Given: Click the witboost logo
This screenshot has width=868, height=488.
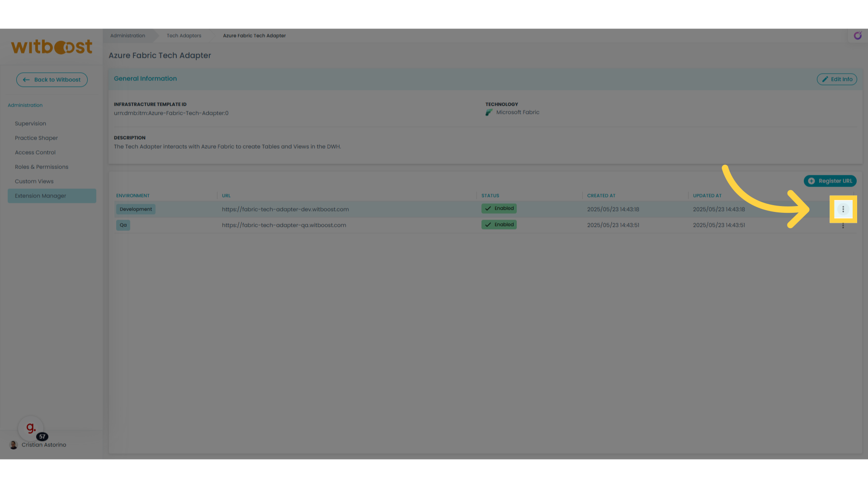Looking at the screenshot, I should coord(52,47).
